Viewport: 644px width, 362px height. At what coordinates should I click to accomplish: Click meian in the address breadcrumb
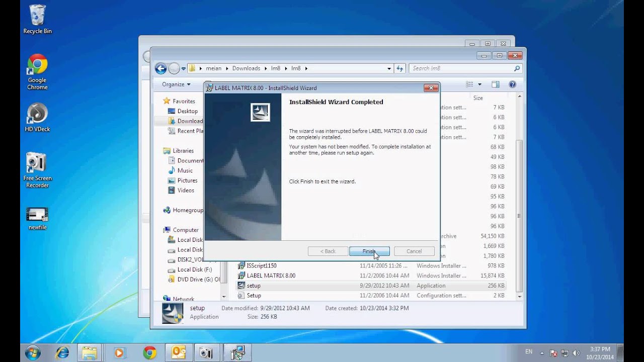pos(213,68)
